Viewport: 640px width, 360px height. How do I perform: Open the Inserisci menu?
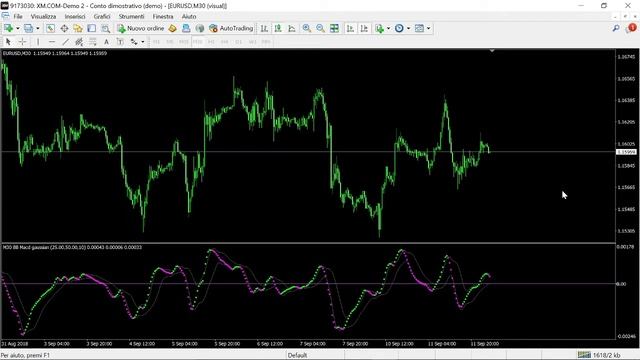[x=75, y=16]
